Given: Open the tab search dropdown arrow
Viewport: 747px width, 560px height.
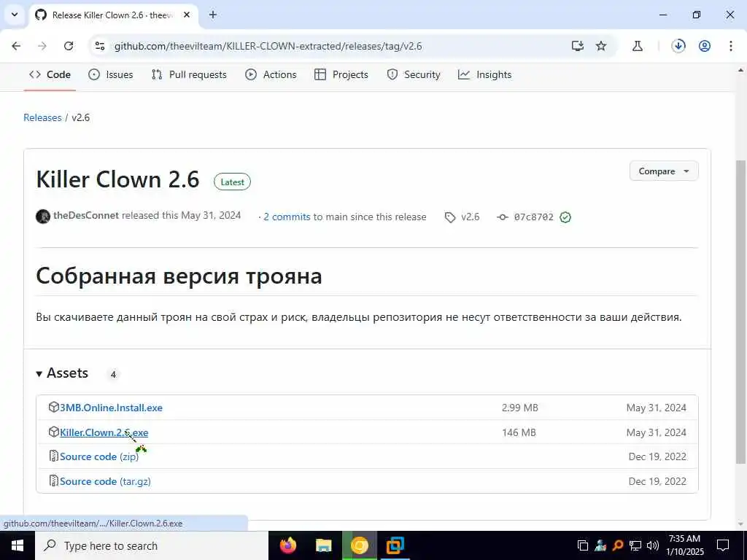Looking at the screenshot, I should pyautogui.click(x=15, y=15).
